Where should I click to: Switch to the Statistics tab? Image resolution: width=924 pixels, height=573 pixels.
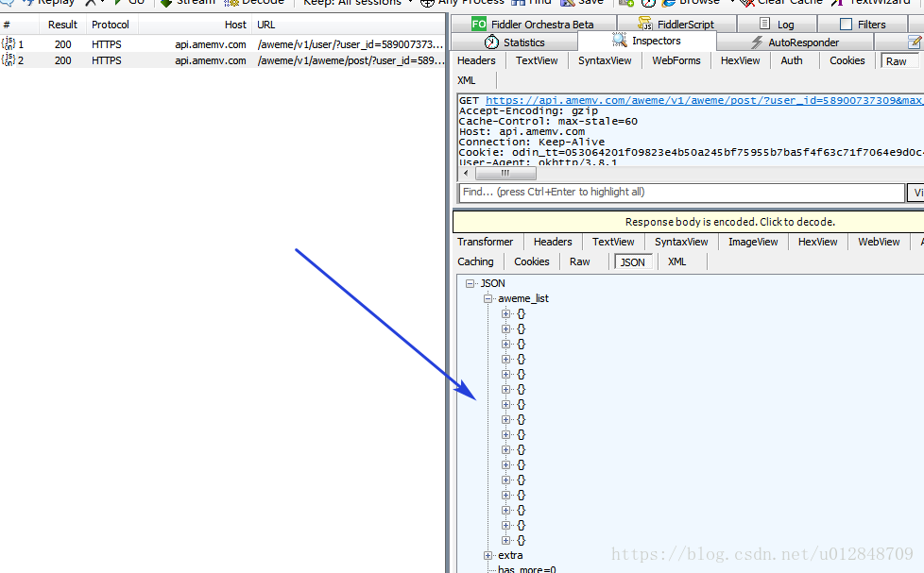tap(515, 42)
